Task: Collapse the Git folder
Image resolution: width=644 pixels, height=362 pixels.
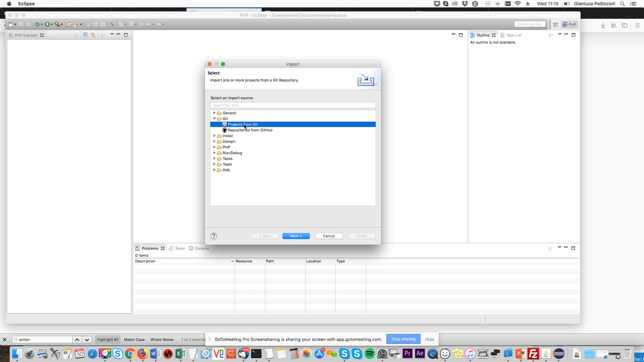Action: pos(215,119)
